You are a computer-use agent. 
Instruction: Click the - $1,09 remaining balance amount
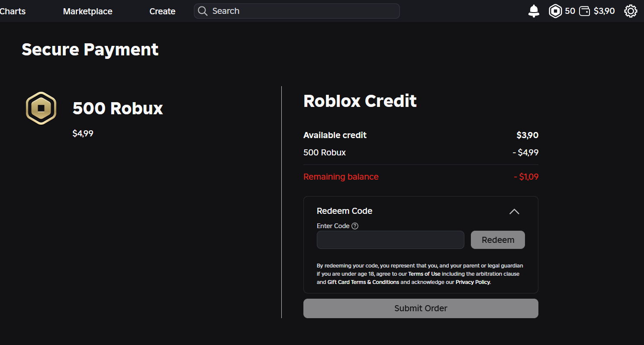point(526,177)
